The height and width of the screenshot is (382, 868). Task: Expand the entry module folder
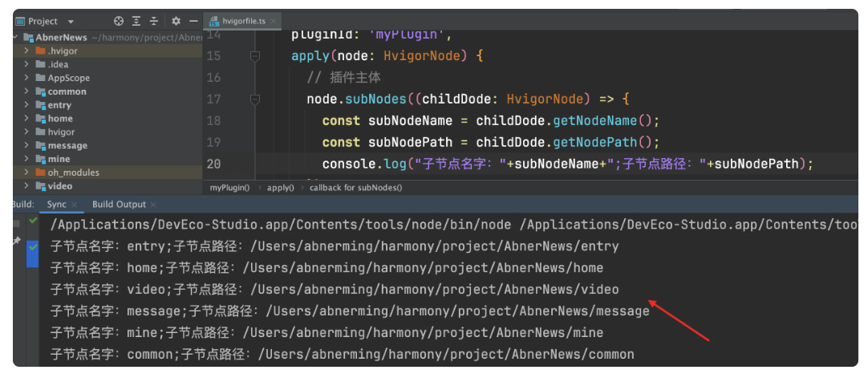click(26, 105)
